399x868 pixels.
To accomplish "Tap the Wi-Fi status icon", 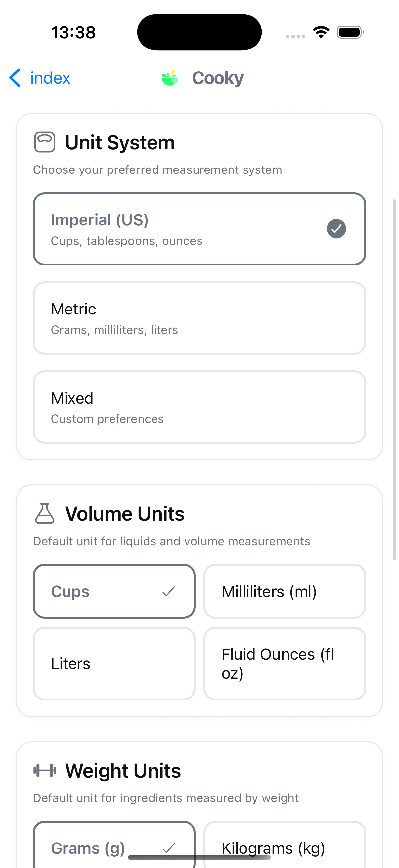I will click(x=321, y=32).
